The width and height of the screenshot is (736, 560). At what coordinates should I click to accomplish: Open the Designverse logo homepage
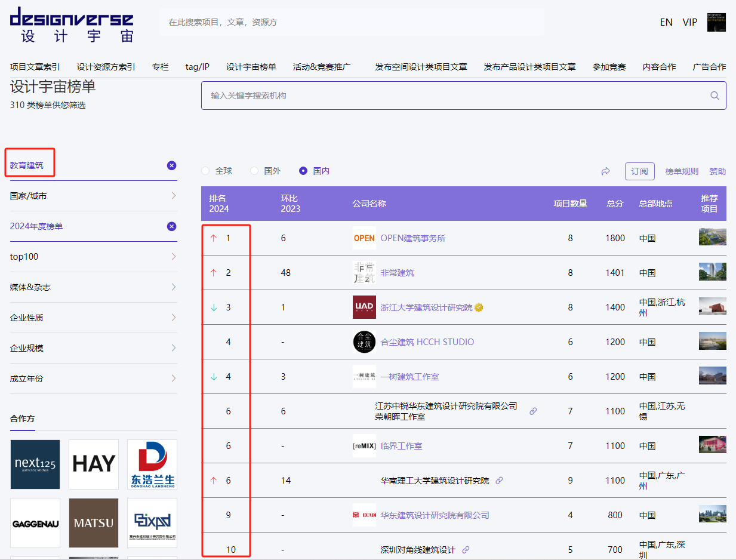(72, 24)
